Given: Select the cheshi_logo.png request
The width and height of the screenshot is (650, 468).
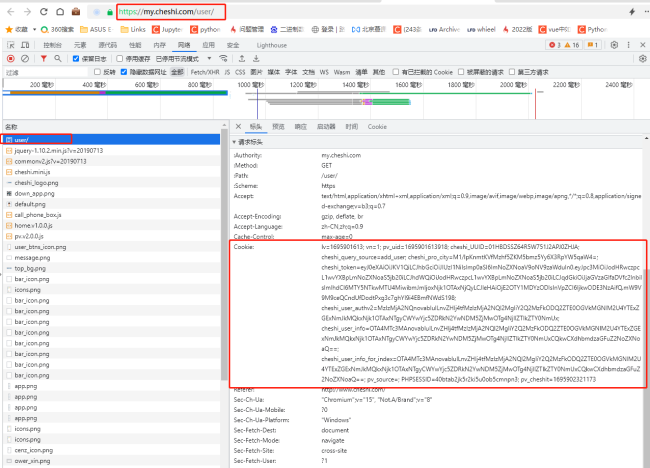Looking at the screenshot, I should tap(111, 183).
